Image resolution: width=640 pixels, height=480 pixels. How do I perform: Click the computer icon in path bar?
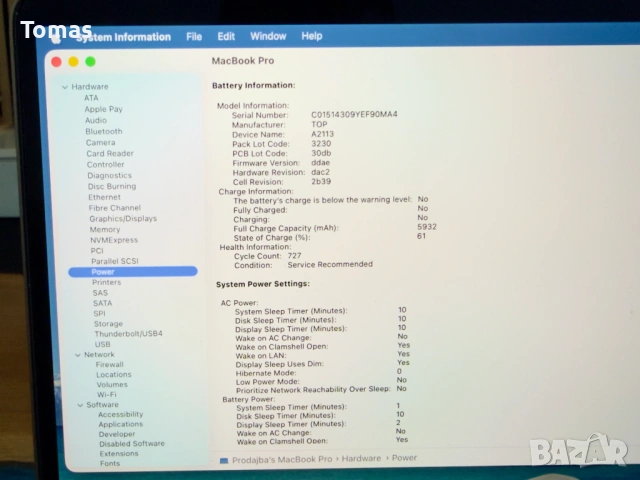coord(224,461)
